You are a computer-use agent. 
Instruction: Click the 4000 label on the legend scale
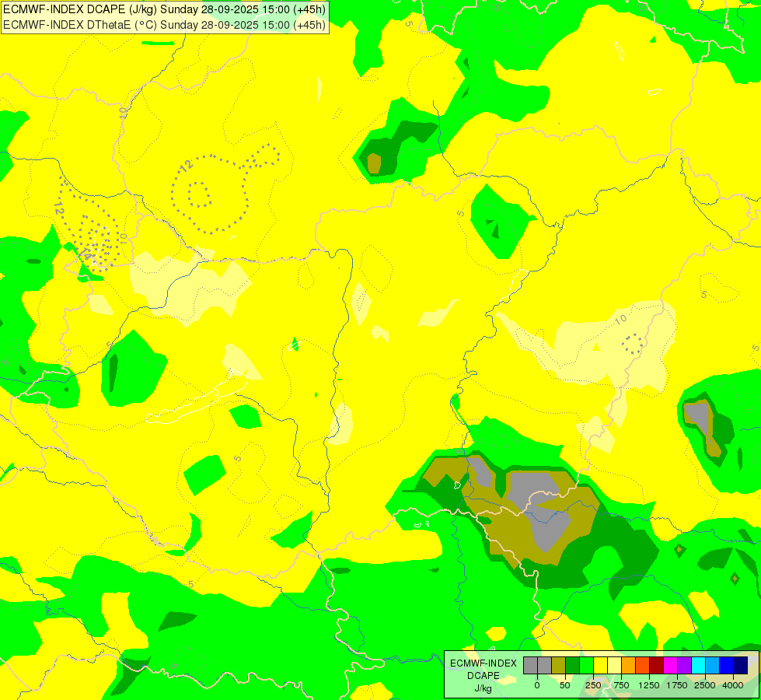click(733, 685)
